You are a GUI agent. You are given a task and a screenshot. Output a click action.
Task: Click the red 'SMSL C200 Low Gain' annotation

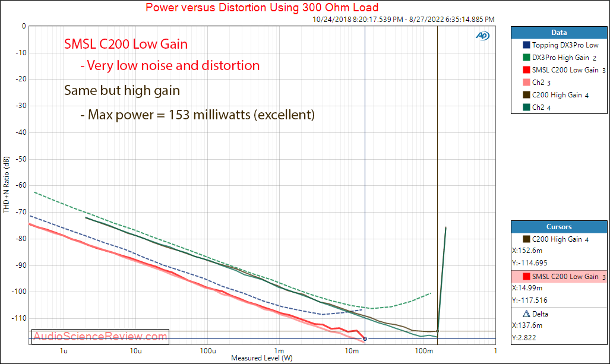(x=126, y=44)
